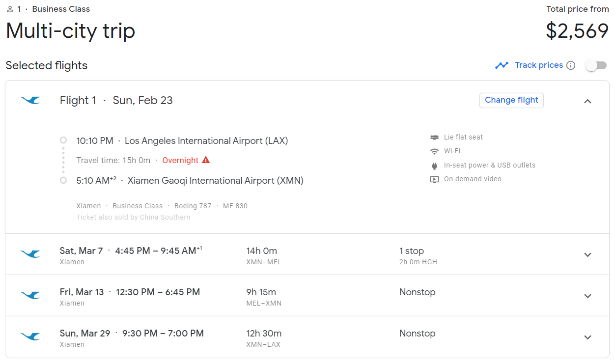
Task: Click the Track prices link text
Action: click(x=539, y=65)
